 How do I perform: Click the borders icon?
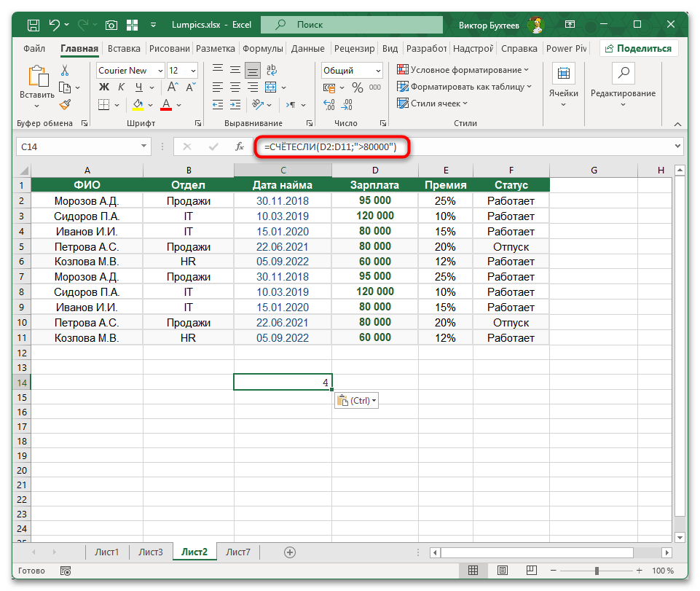(103, 104)
